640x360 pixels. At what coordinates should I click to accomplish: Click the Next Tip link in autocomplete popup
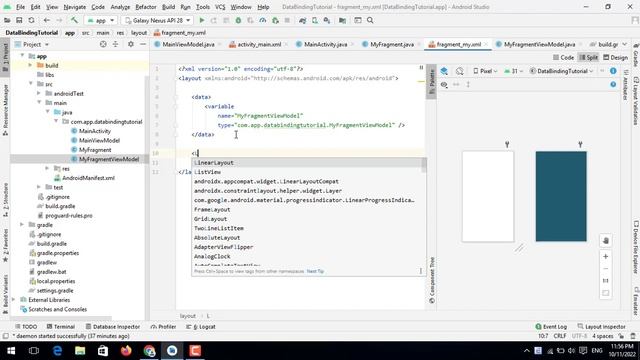315,271
